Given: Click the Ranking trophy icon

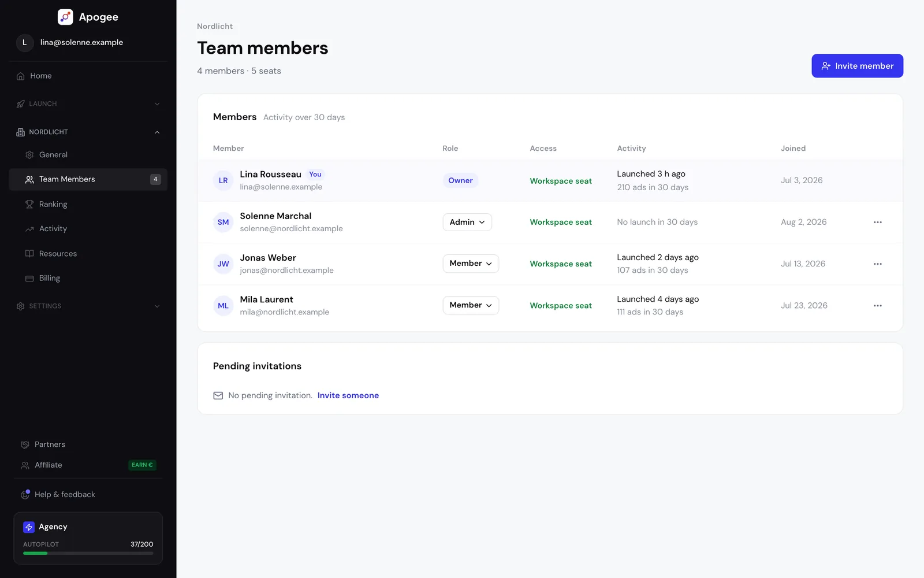Looking at the screenshot, I should tap(29, 205).
